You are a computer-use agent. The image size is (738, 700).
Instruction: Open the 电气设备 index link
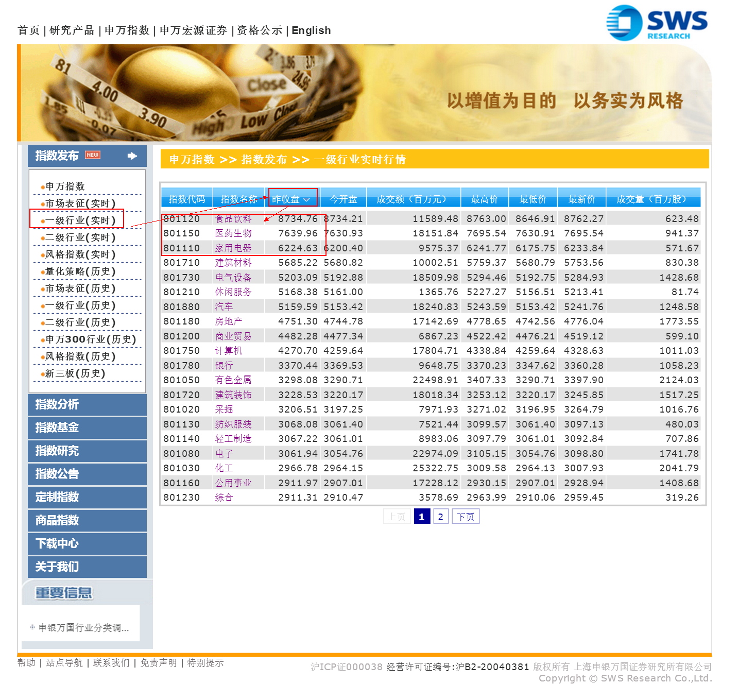coord(233,278)
